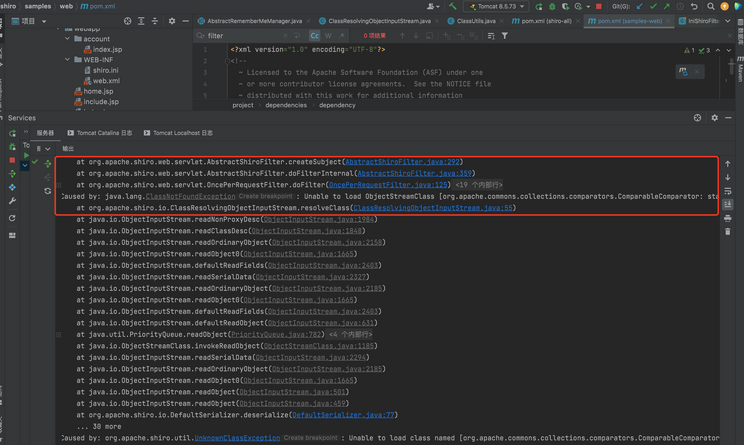Screen dimensions: 744x445
Task: Stop the running Tomcat (red square, top toolbar)
Action: click(599, 6)
